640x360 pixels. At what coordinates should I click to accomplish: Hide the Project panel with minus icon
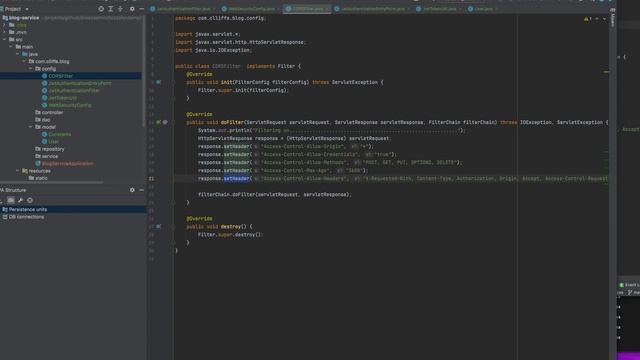click(x=142, y=9)
